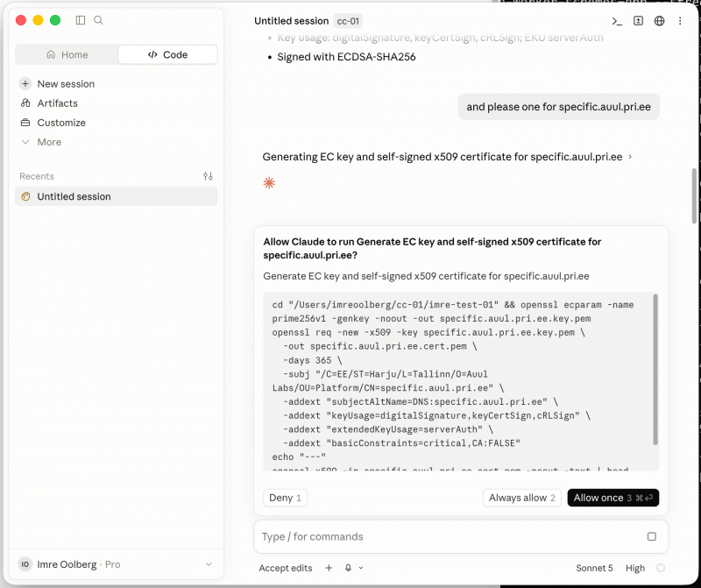Click the main conversation scrollbar
Screen dimensions: 701x588
[x=694, y=195]
